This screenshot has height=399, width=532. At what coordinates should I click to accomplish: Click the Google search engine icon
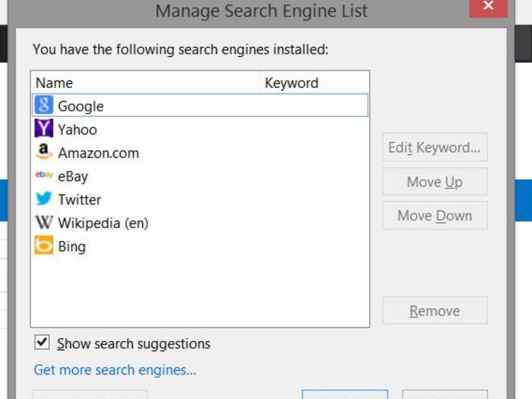click(44, 106)
